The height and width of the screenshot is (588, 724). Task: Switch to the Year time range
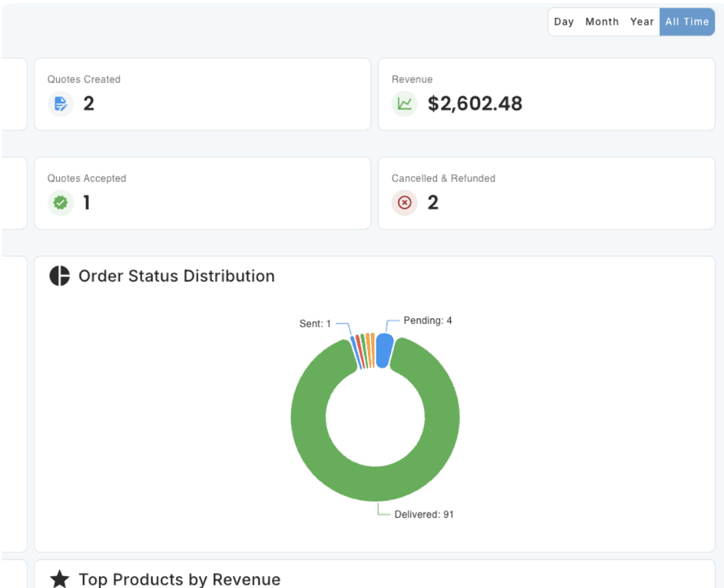tap(642, 22)
